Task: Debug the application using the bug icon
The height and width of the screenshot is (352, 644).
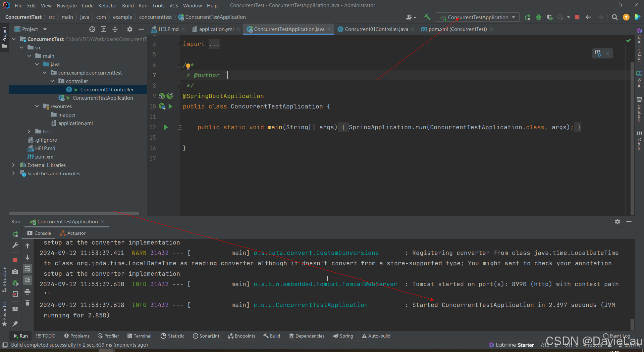Action: [x=539, y=17]
